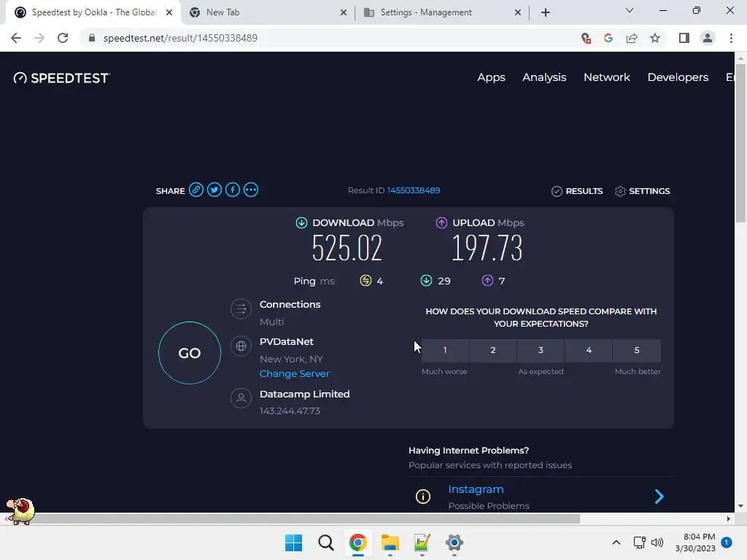This screenshot has width=747, height=560.
Task: Click the upload latency icon
Action: coord(487,281)
